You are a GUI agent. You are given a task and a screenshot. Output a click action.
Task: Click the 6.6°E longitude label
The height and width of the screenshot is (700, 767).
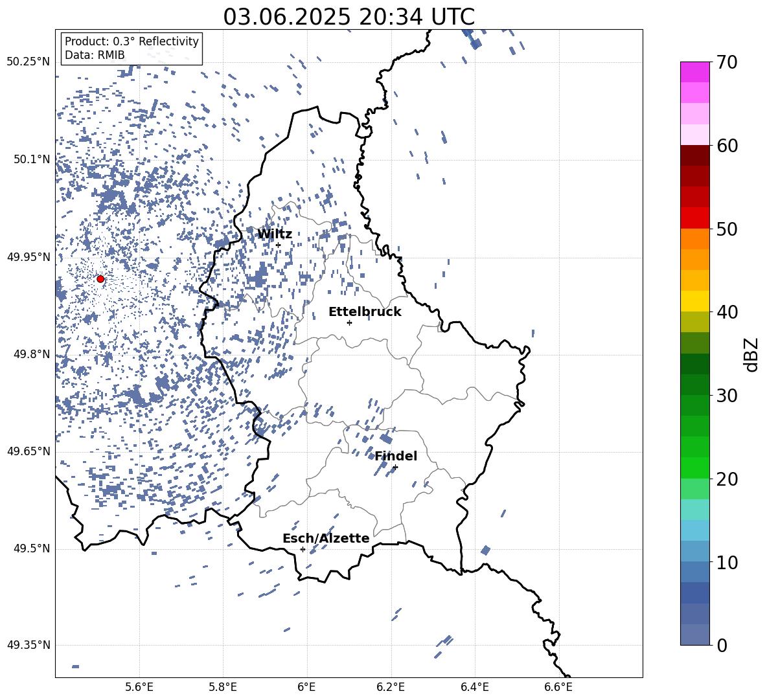click(558, 688)
